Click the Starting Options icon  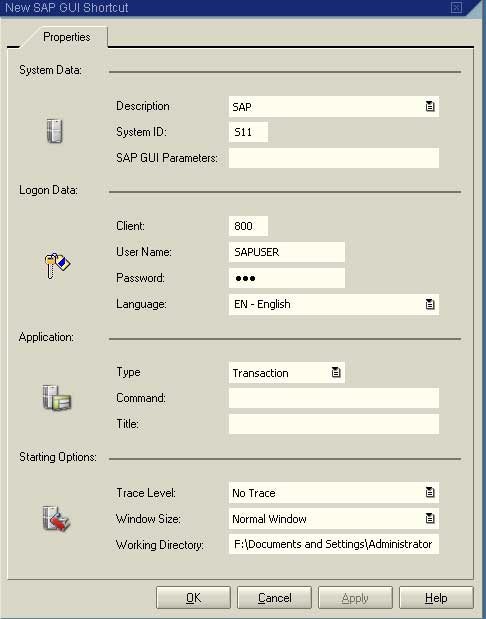pos(56,518)
